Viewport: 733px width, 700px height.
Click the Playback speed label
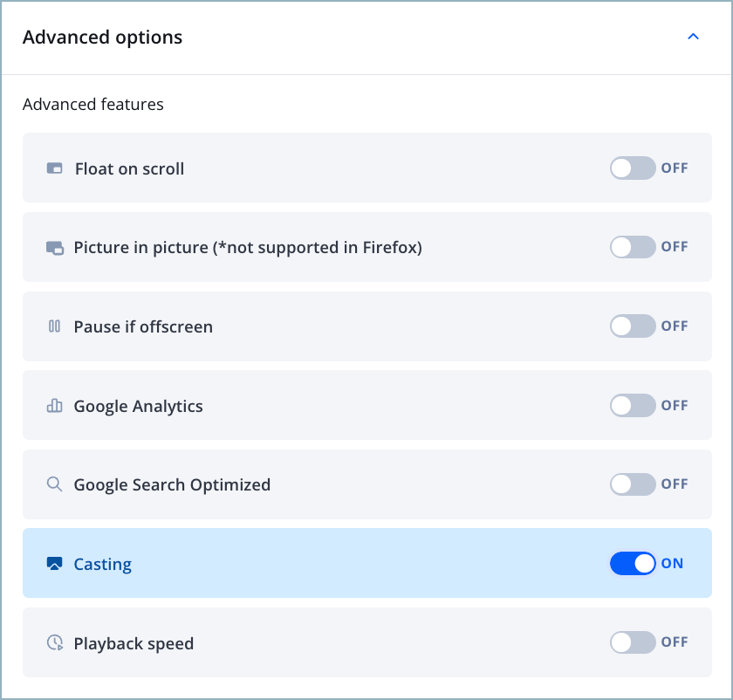point(134,643)
